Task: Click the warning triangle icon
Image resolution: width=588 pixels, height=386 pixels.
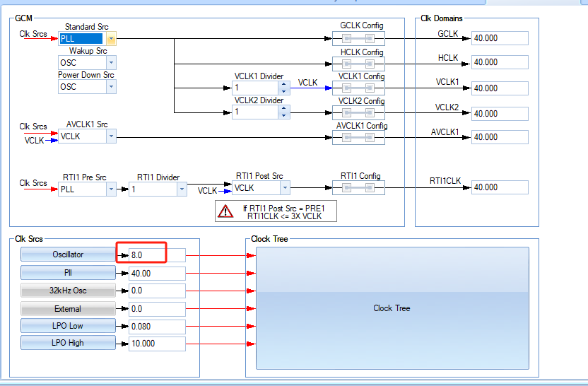Action: tap(225, 211)
